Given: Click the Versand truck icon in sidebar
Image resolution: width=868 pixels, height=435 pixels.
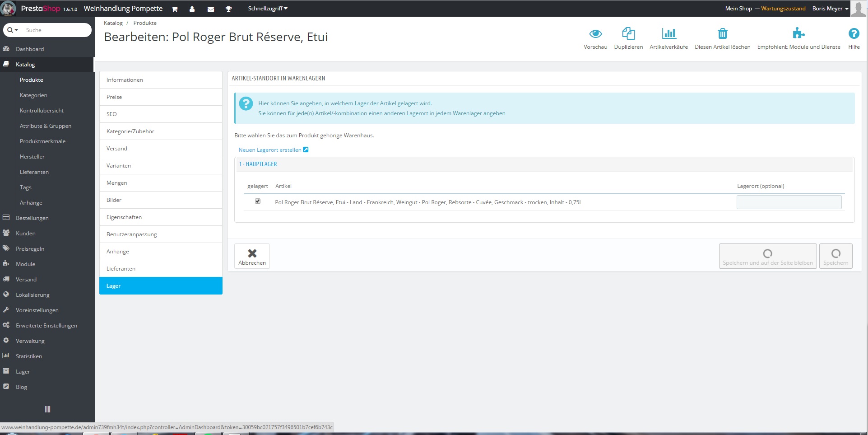Looking at the screenshot, I should click(6, 279).
